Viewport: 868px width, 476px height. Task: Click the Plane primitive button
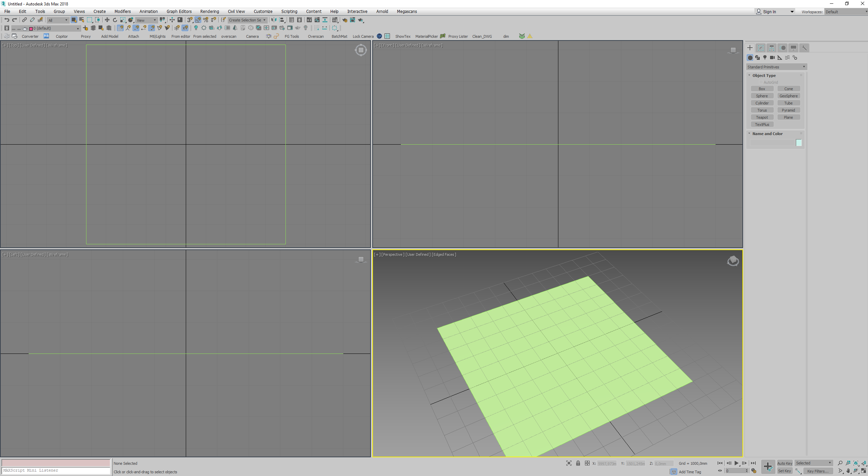tap(788, 117)
